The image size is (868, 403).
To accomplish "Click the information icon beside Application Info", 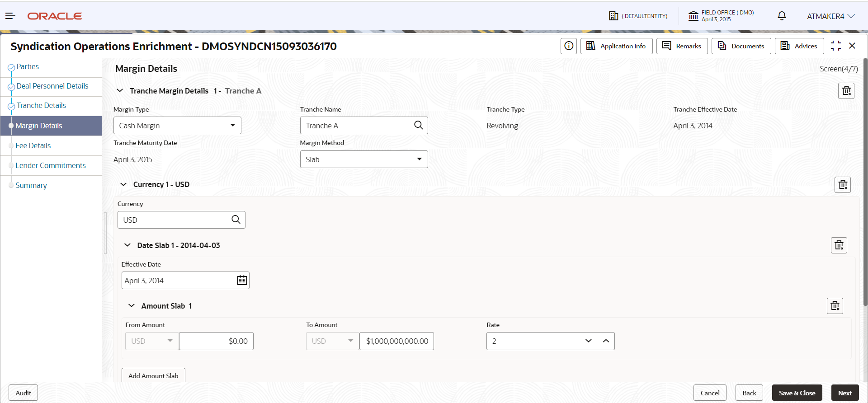I will tap(569, 46).
